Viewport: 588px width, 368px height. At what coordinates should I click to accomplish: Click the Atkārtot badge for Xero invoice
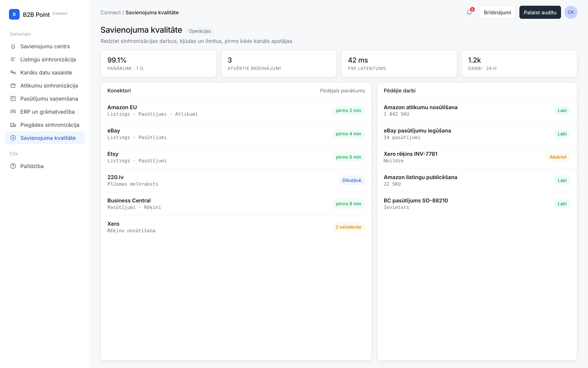[558, 157]
